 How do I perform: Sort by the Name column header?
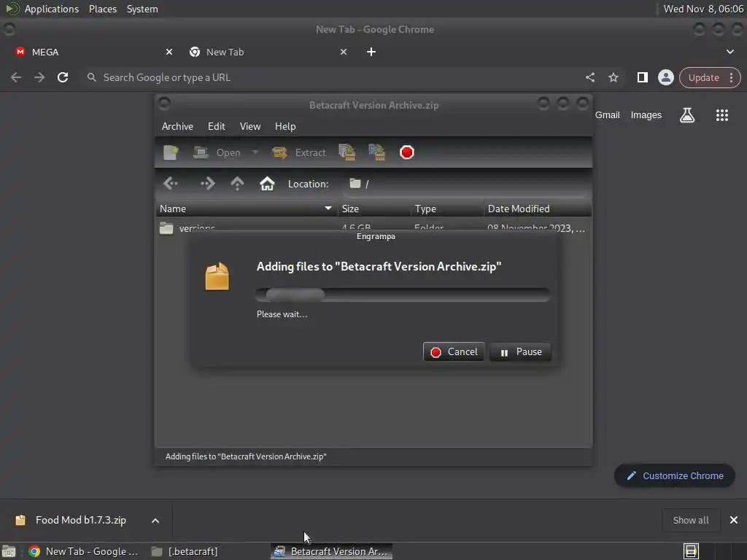[x=247, y=209]
